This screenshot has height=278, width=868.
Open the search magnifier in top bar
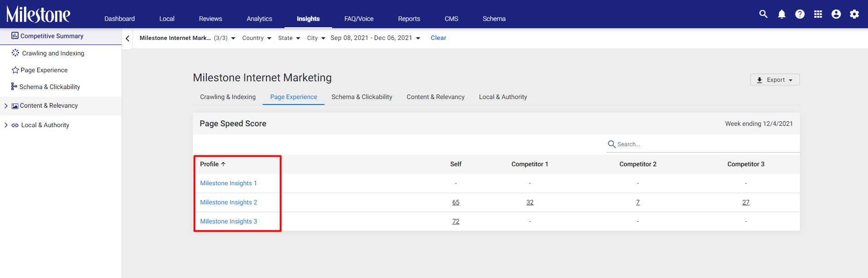click(764, 14)
